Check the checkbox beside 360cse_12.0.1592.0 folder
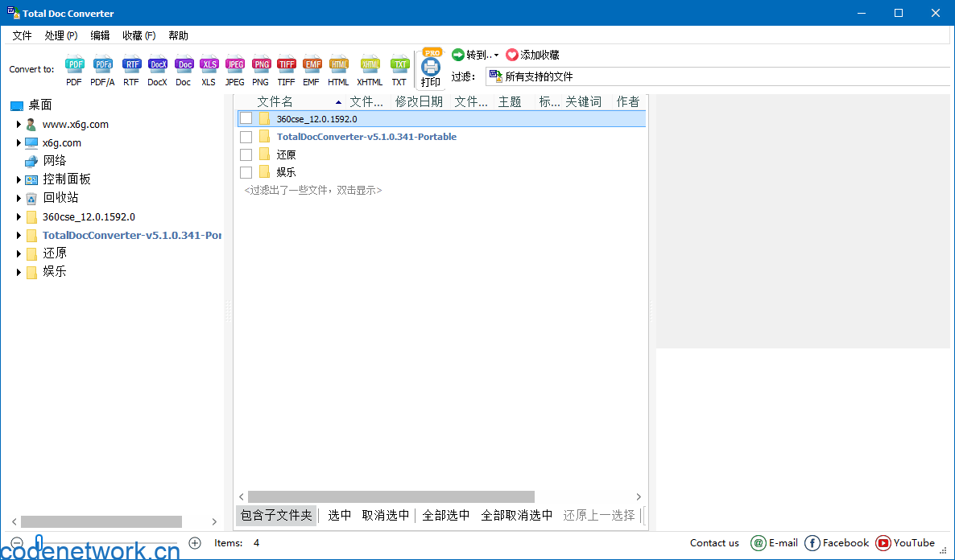955x560 pixels. pos(246,118)
